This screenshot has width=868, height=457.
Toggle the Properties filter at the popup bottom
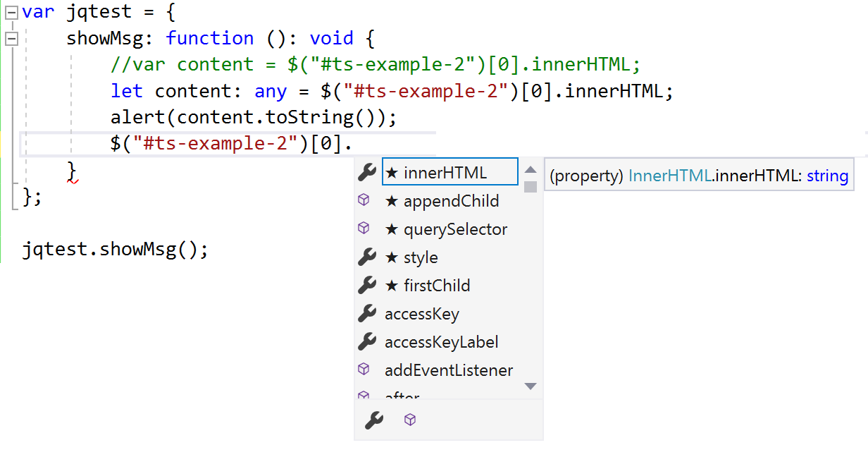point(373,419)
